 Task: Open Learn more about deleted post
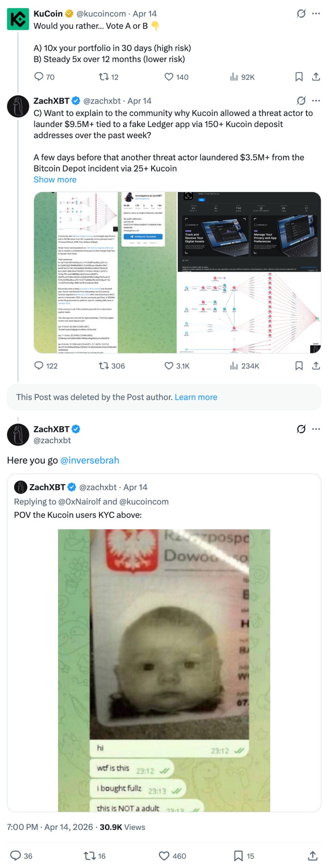coord(196,397)
